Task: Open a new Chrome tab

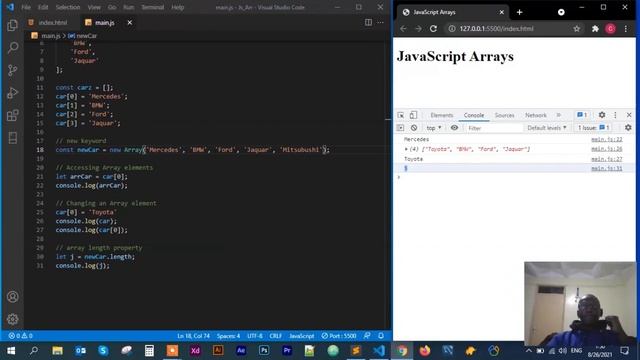Action: tap(519, 12)
